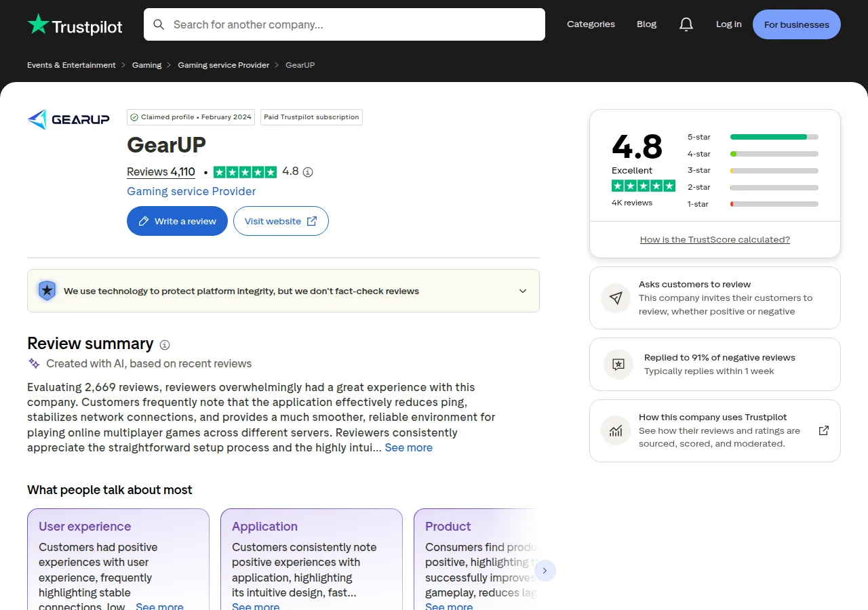Viewport: 868px width, 610px height.
Task: Open Blog in the top navigation
Action: [646, 24]
